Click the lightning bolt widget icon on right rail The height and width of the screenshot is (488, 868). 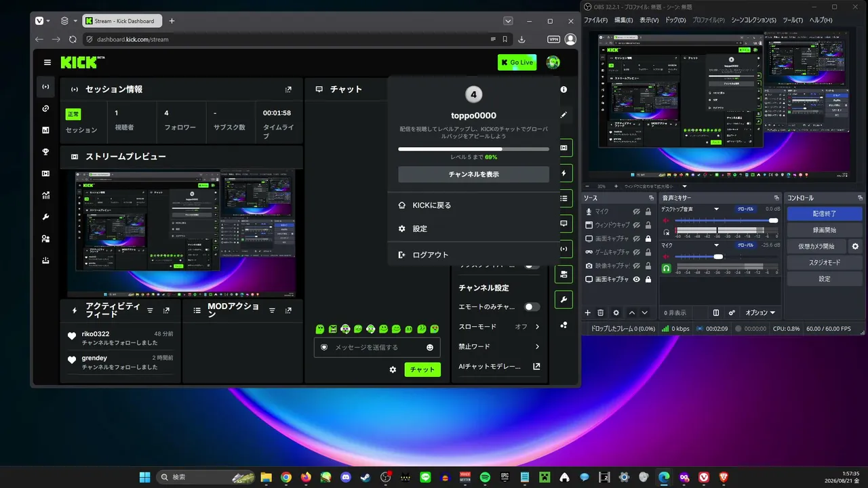pyautogui.click(x=564, y=173)
